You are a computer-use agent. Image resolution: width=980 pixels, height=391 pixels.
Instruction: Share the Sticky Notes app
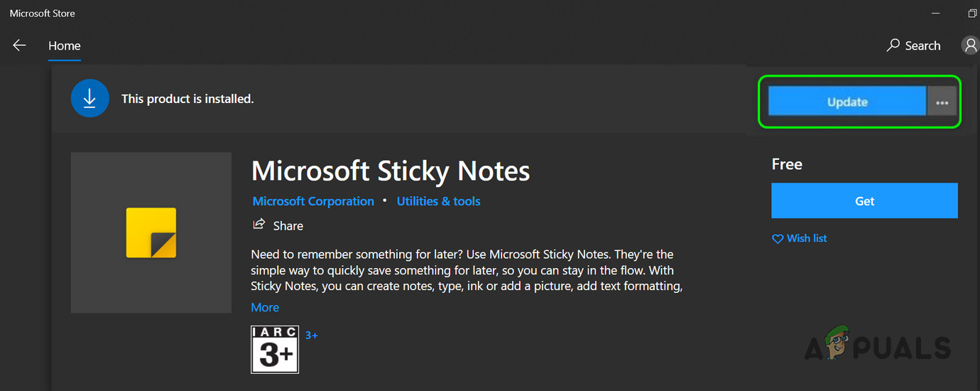coord(278,225)
